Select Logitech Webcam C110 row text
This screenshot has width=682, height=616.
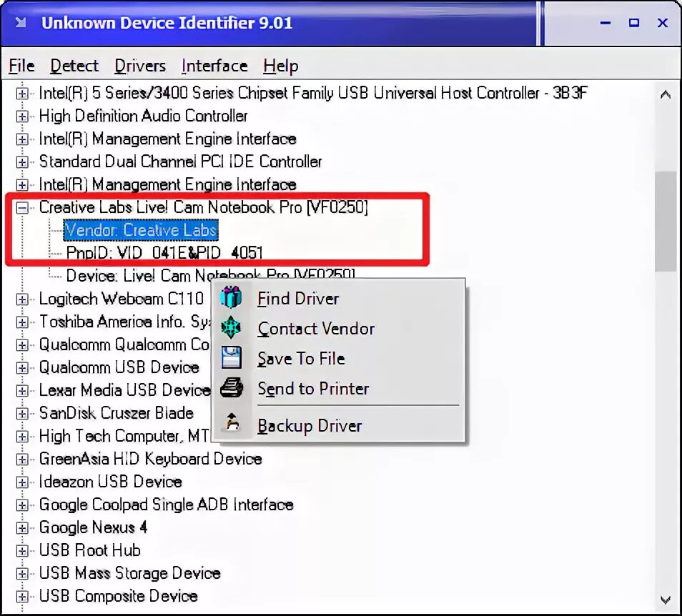click(122, 299)
